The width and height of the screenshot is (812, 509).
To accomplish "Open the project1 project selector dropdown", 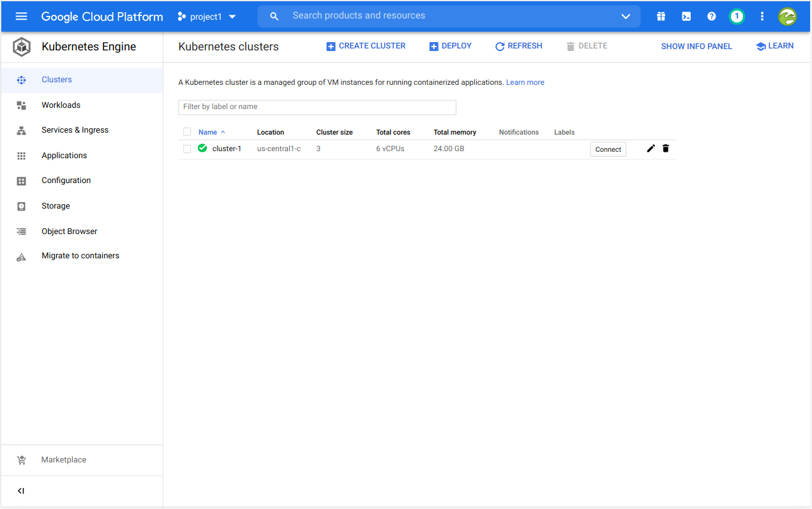I will click(x=207, y=17).
